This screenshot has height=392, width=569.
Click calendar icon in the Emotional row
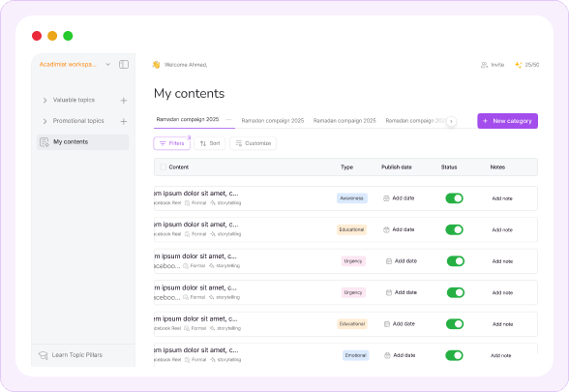coord(387,355)
